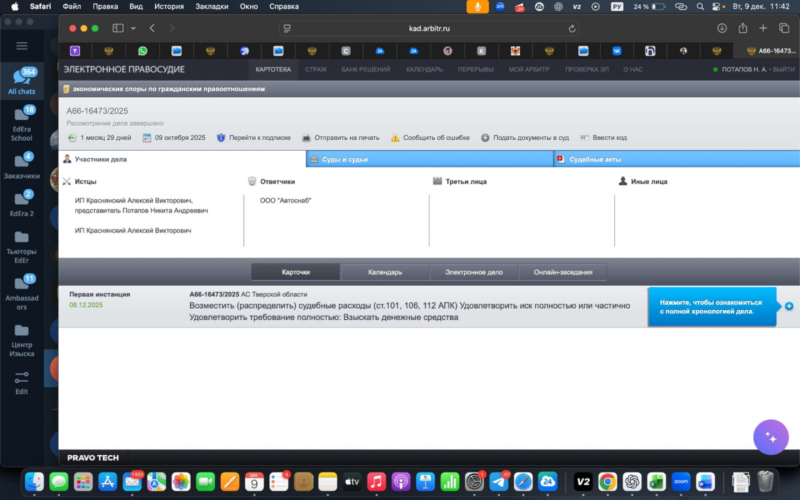The image size is (800, 500).
Task: Expand full case chronology with plus button
Action: [x=789, y=305]
